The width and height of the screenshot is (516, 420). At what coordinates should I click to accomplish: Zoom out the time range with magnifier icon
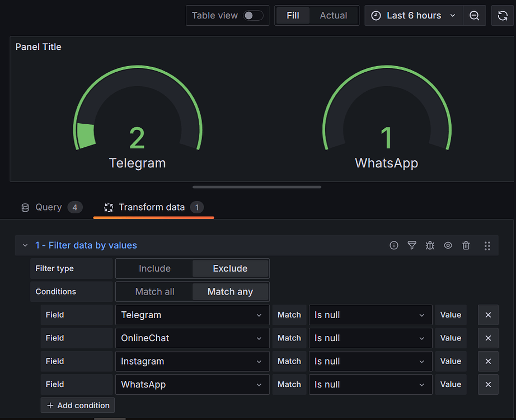pos(475,15)
